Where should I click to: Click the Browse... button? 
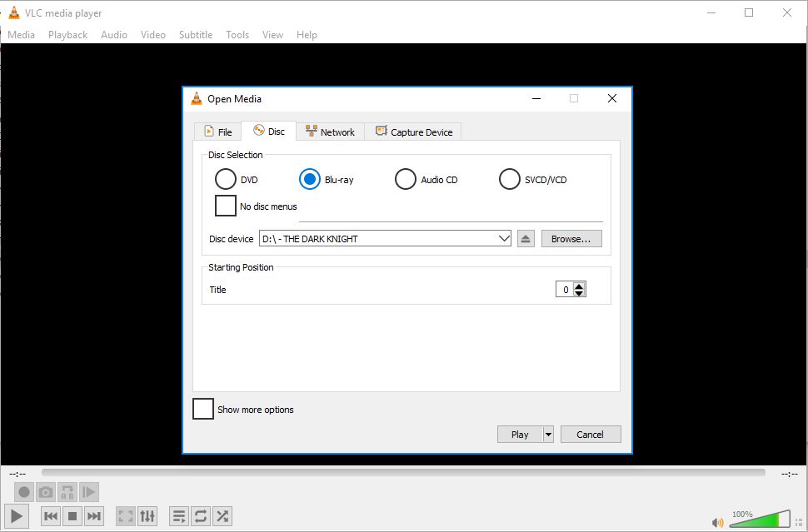point(571,239)
